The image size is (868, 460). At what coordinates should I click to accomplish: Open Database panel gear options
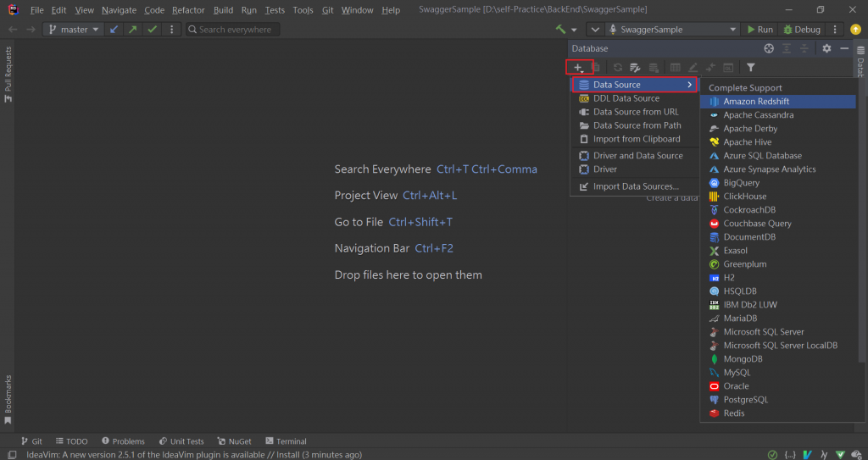826,49
